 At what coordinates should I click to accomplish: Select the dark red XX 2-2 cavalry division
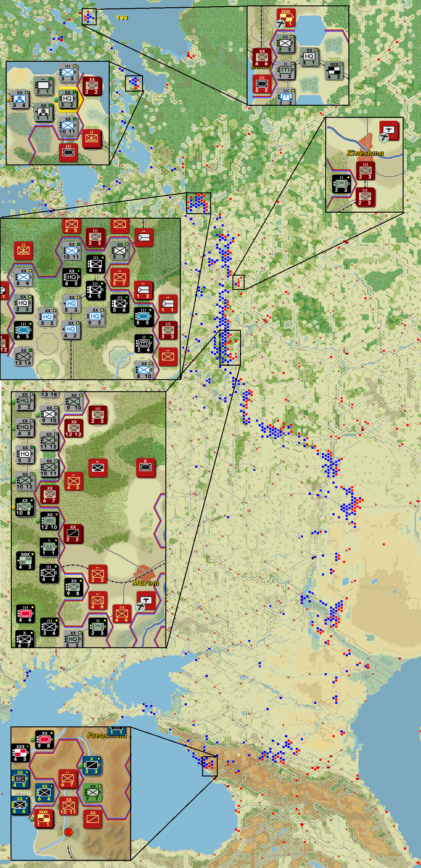pos(73,533)
